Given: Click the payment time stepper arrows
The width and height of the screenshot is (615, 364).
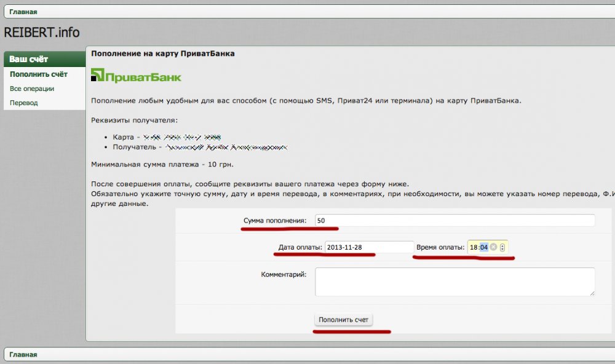Looking at the screenshot, I should click(x=502, y=248).
